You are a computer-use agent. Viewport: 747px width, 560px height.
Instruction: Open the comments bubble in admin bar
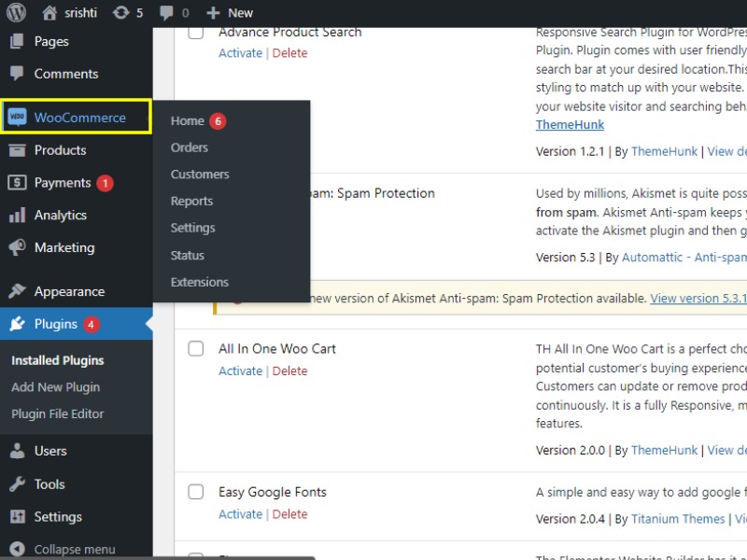coord(166,13)
